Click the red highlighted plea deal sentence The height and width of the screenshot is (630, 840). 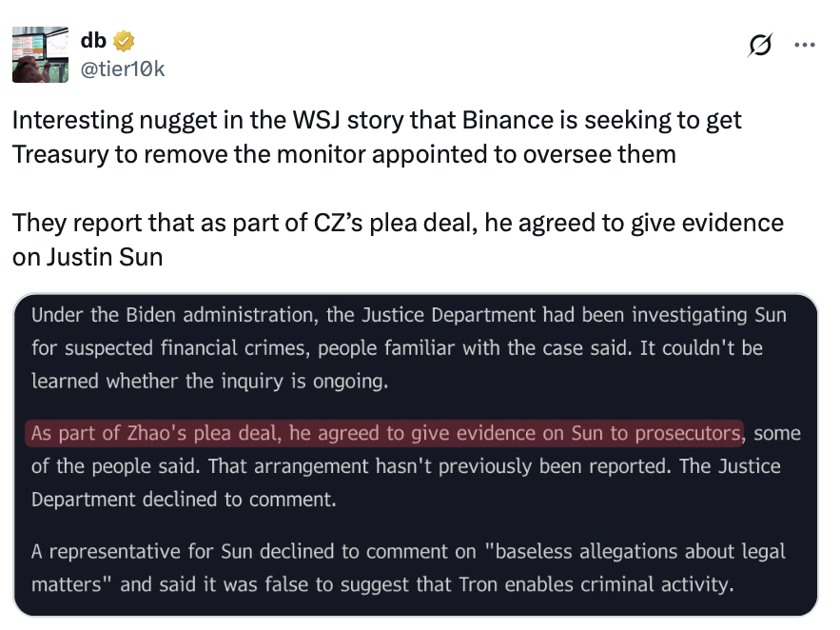click(383, 434)
